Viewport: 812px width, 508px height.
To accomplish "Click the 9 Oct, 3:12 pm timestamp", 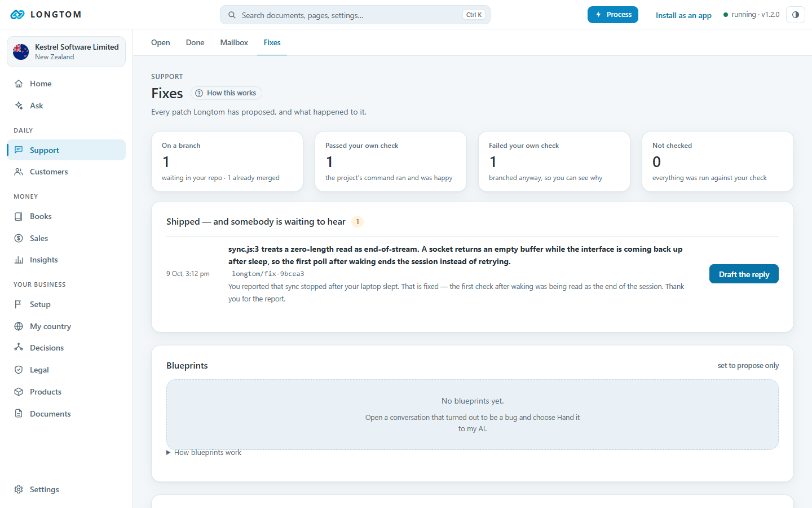I will tap(188, 274).
